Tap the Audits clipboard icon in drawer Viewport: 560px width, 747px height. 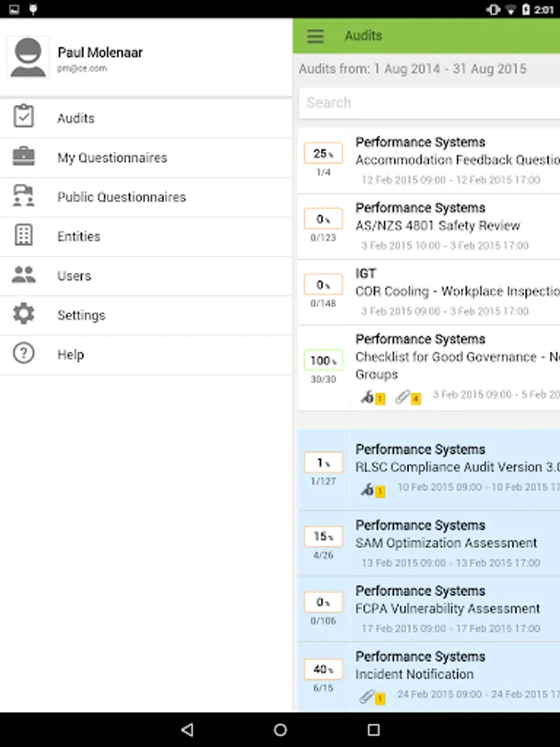click(x=24, y=118)
